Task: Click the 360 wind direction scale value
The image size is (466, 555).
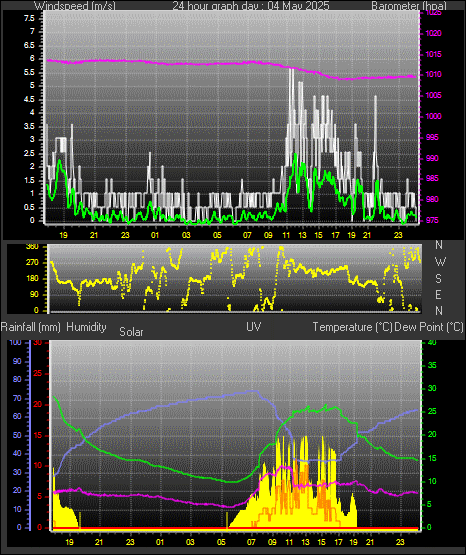Action: click(32, 247)
